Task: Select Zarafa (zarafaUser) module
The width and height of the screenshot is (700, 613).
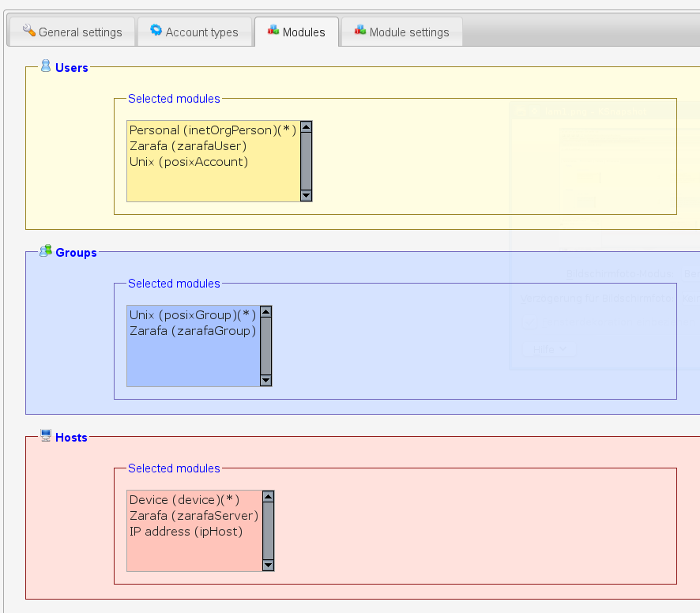Action: [188, 146]
